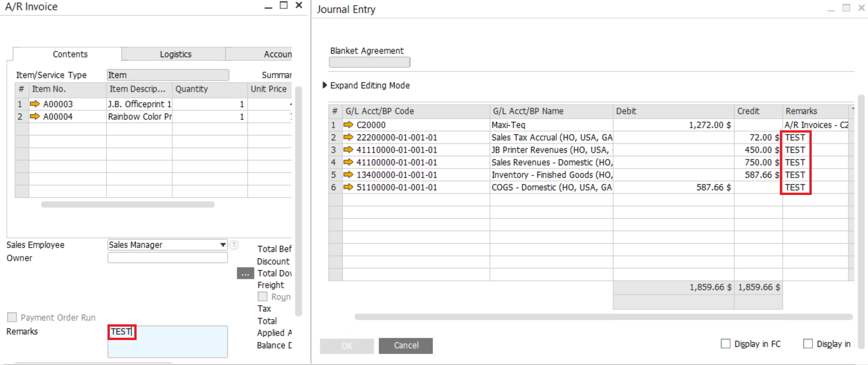The height and width of the screenshot is (365, 868).
Task: Open the Contents tab
Action: [x=70, y=54]
